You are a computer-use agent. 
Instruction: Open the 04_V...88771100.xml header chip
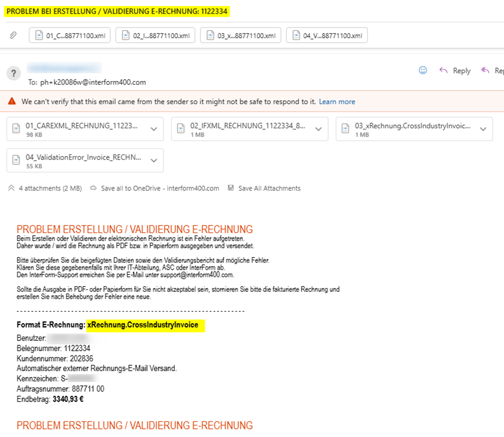click(x=327, y=35)
